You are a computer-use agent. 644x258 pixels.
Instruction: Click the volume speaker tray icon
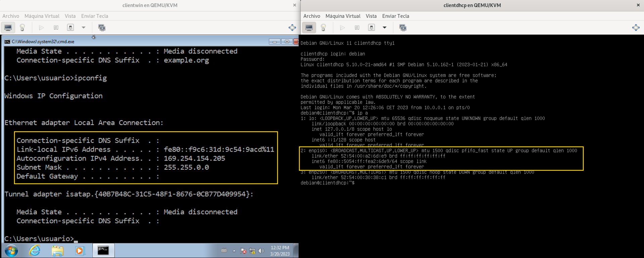click(x=261, y=251)
